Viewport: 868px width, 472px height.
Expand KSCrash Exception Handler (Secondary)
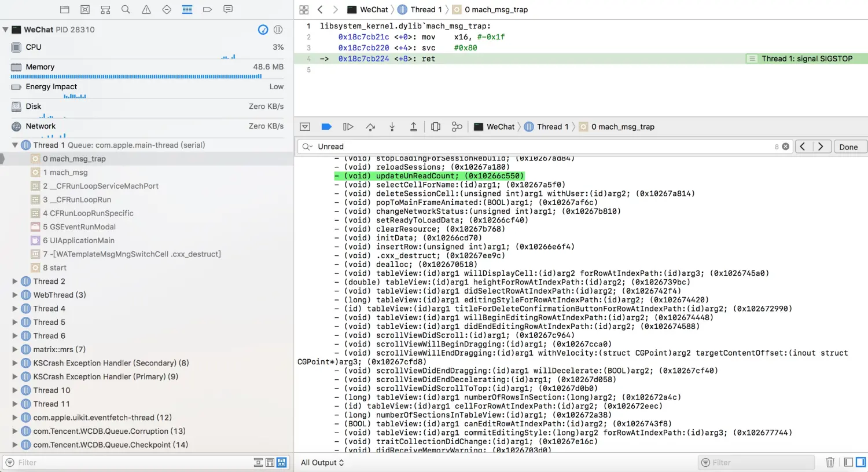[15, 363]
